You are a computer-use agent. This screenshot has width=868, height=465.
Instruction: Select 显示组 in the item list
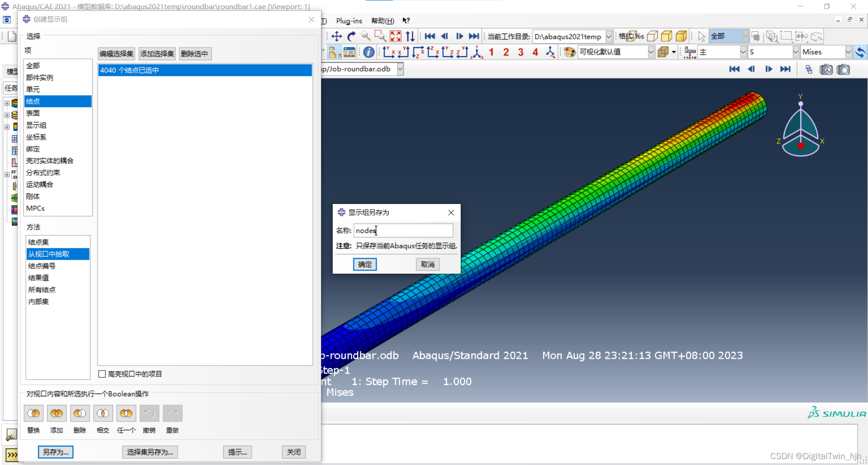click(58, 125)
